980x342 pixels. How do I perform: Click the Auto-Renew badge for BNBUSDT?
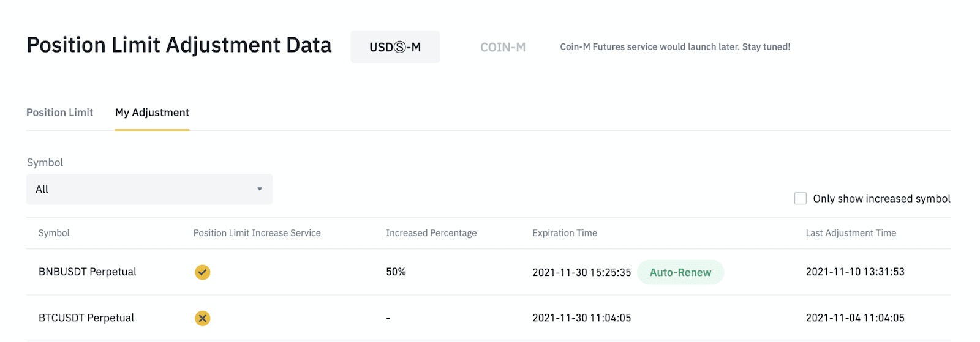(x=680, y=272)
